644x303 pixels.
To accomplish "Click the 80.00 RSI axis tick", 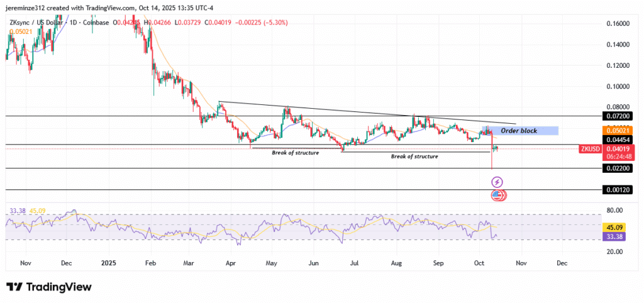I will (616, 210).
